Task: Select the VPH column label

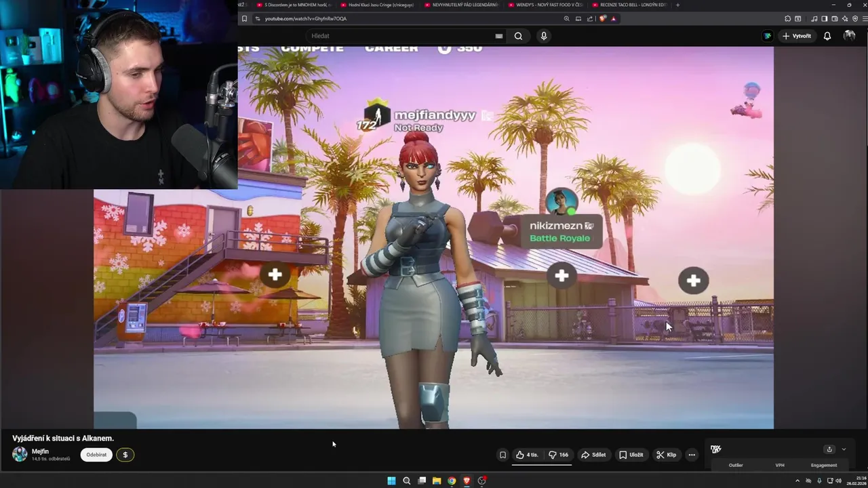Action: coord(780,465)
